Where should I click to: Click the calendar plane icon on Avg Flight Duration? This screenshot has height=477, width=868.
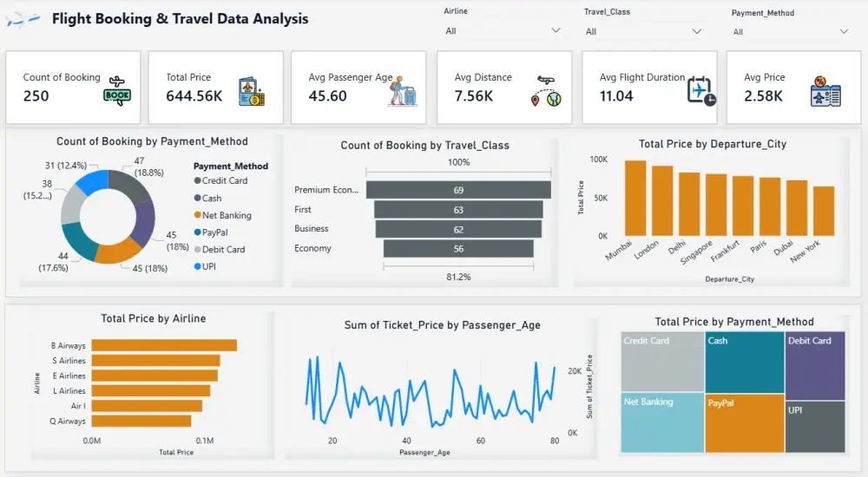coord(701,91)
